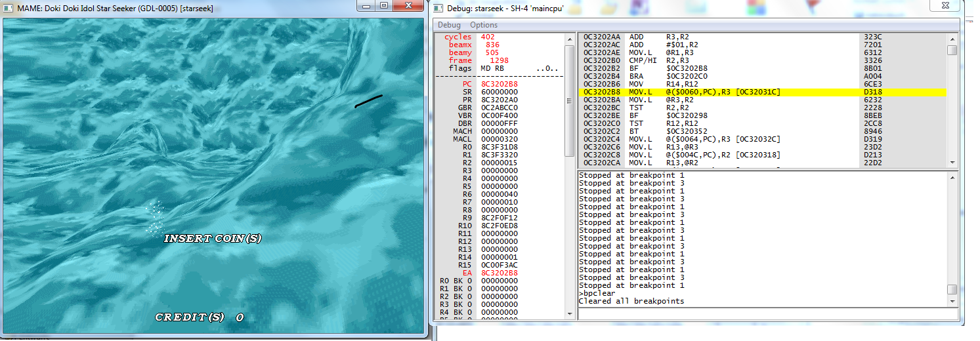Click the flags row MD RB
This screenshot has height=341, width=980.
pos(500,69)
